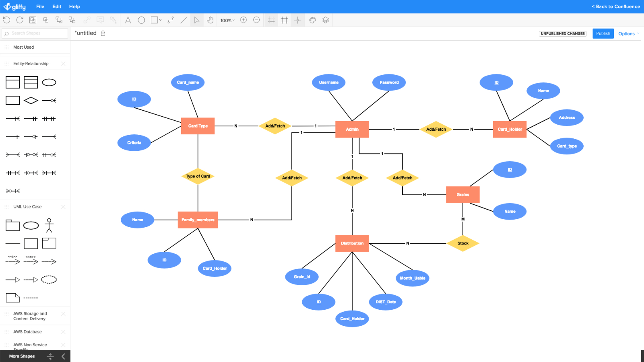
Task: Pick the ER ellipse attribute shape
Action: click(49, 82)
